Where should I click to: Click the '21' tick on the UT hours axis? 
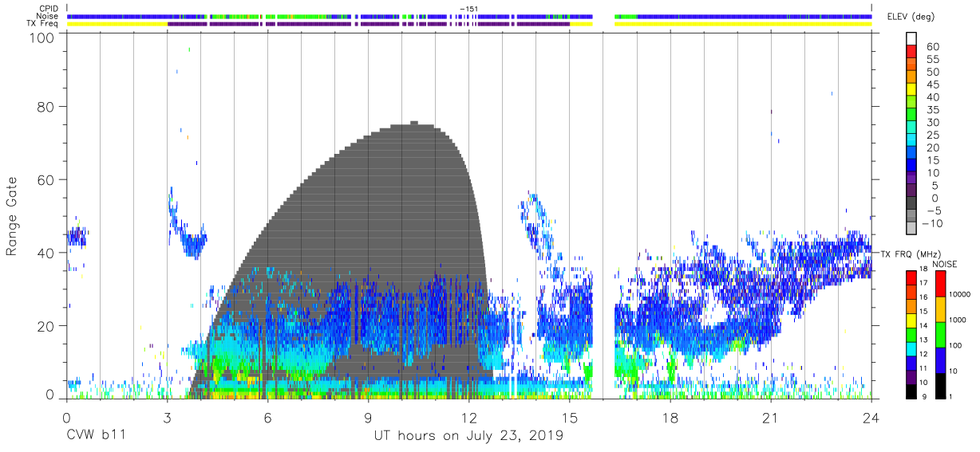(771, 417)
